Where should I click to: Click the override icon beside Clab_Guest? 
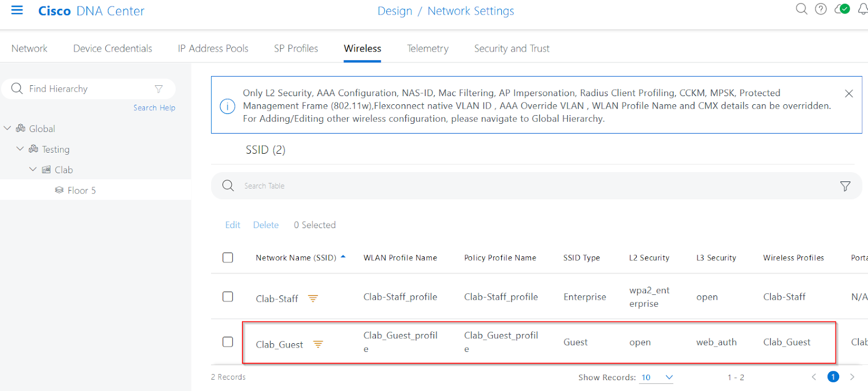point(318,344)
